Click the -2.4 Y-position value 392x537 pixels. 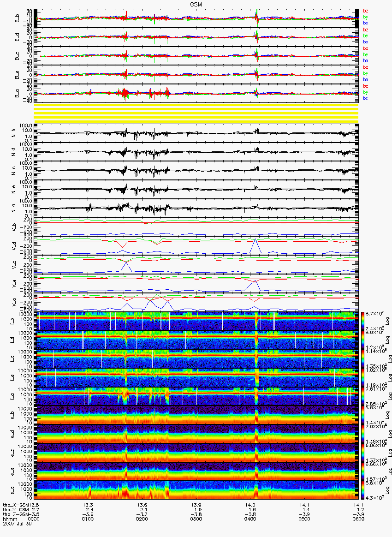88,510
